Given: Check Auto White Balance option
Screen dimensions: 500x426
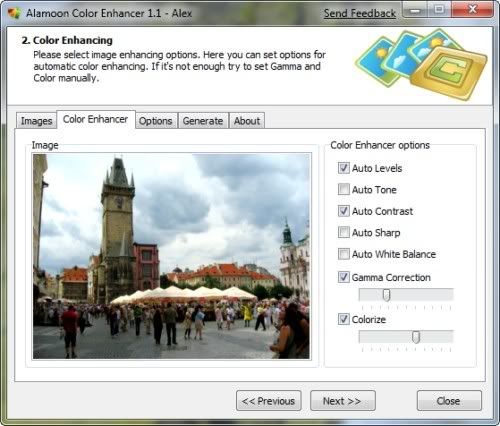Looking at the screenshot, I should click(x=344, y=254).
